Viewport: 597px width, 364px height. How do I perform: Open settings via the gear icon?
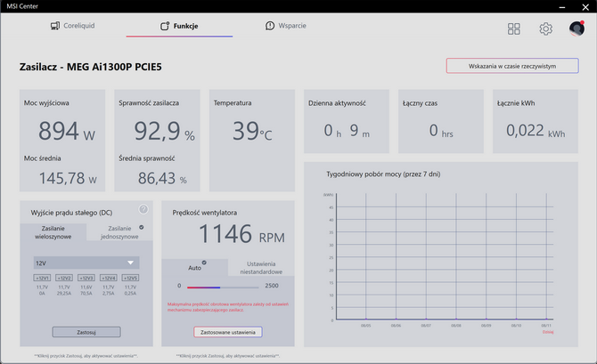tap(545, 28)
